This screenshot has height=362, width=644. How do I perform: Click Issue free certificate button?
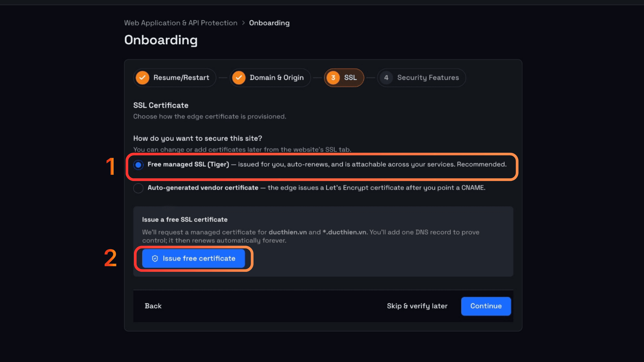[193, 259]
